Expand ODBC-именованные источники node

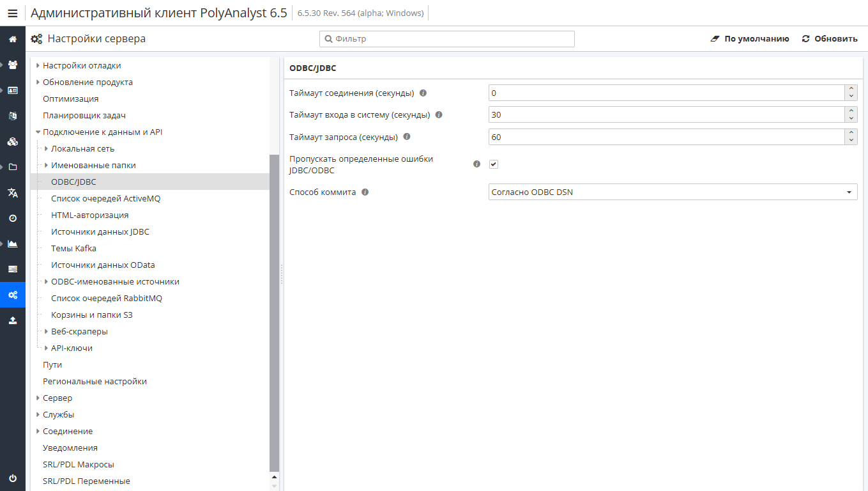point(47,281)
